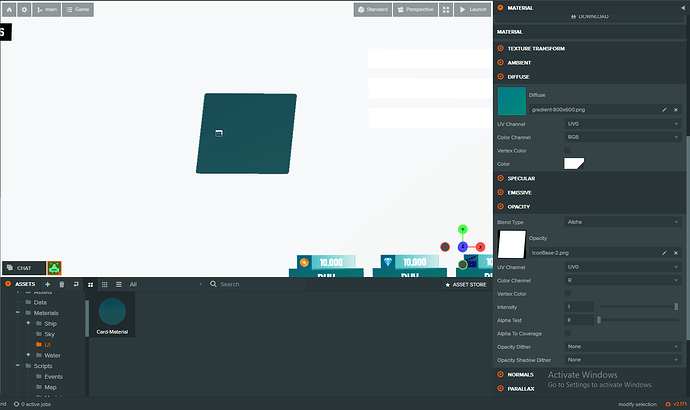Screen dimensions: 690x410
Task: Open the Blend Type dropdown
Action: tap(623, 222)
